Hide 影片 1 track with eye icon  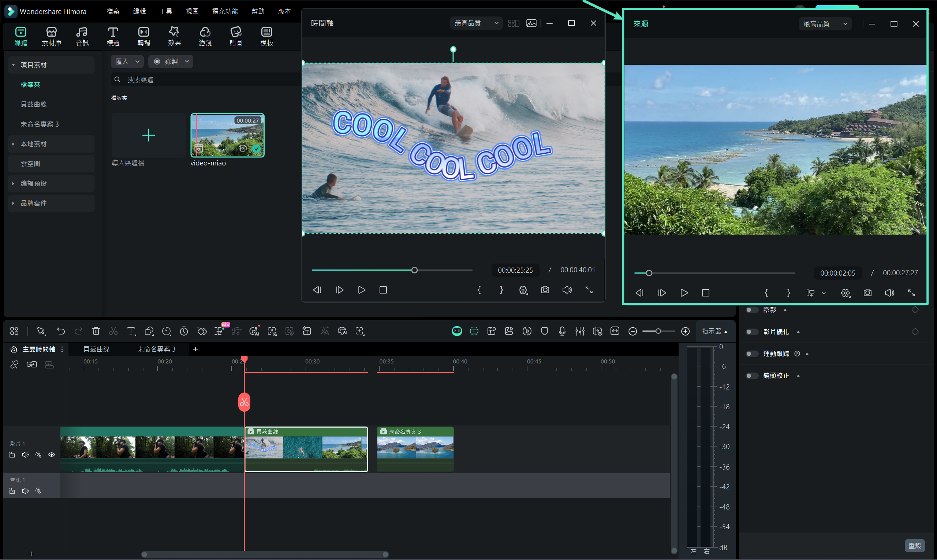pos(52,455)
